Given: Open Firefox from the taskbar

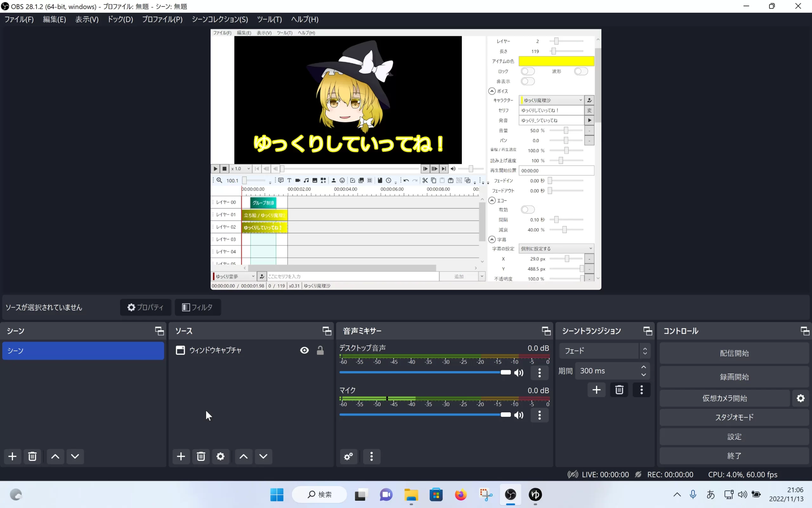Looking at the screenshot, I should point(461,495).
